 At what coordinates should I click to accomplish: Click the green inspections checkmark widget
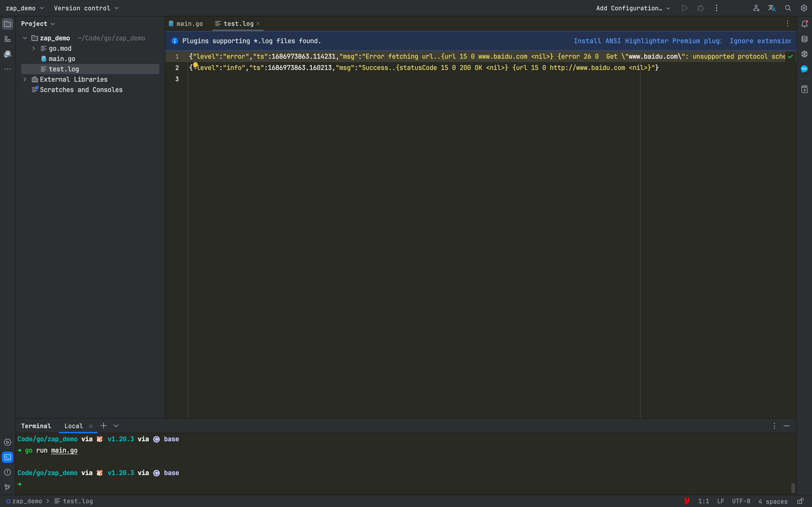(x=790, y=56)
